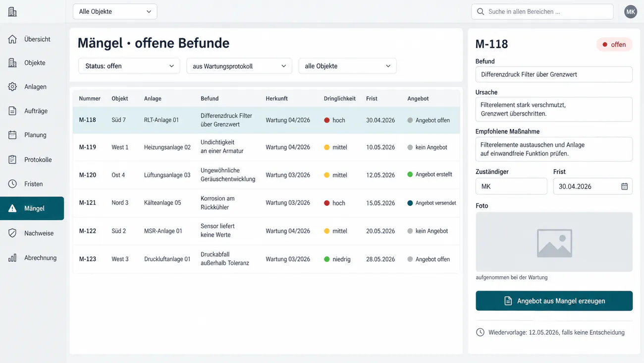Select row M-119
This screenshot has width=644, height=363.
268,147
